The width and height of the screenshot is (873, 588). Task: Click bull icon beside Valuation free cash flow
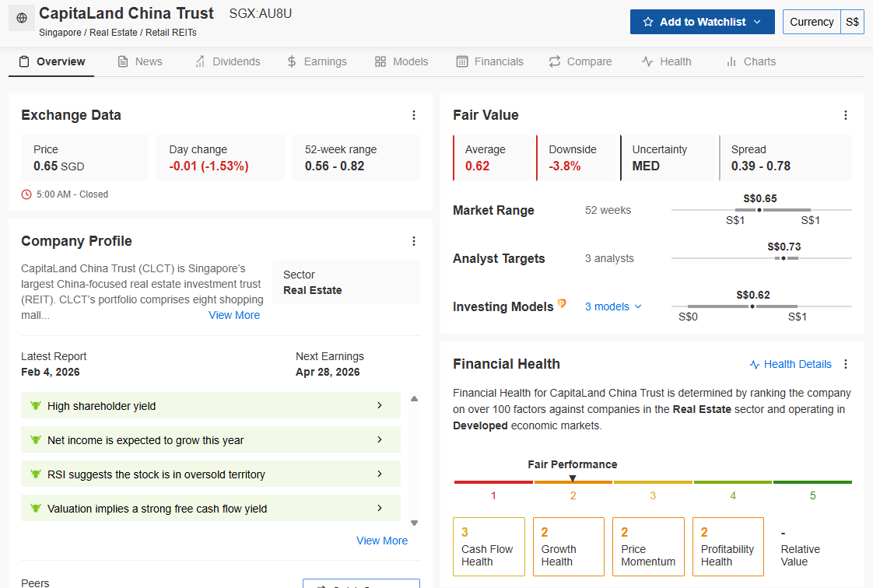(x=36, y=508)
